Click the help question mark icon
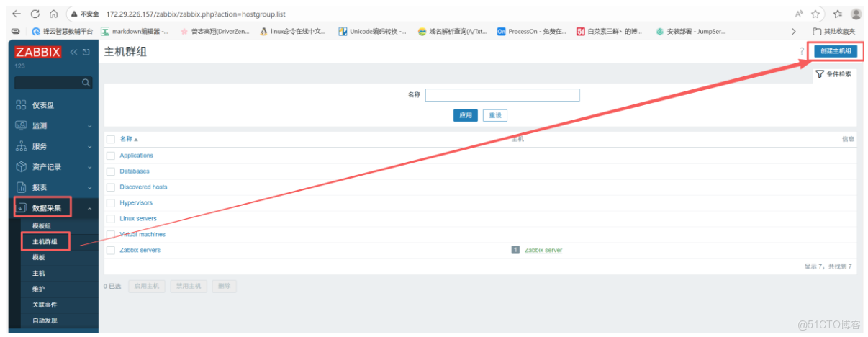868x337 pixels. click(801, 51)
